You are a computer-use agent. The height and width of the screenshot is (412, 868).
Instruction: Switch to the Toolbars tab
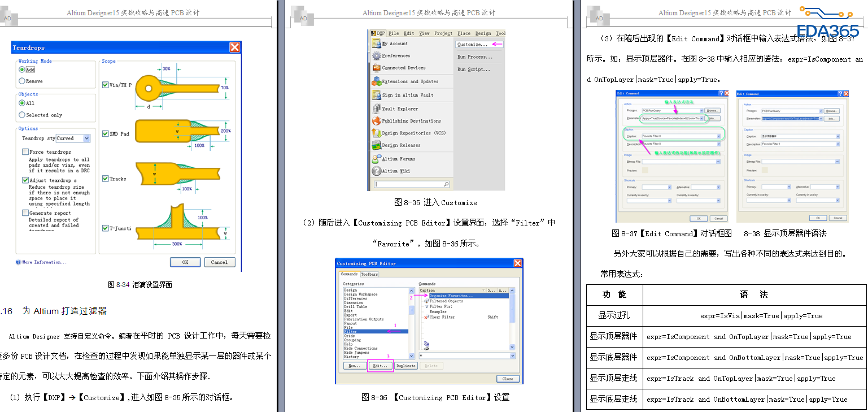pyautogui.click(x=369, y=274)
